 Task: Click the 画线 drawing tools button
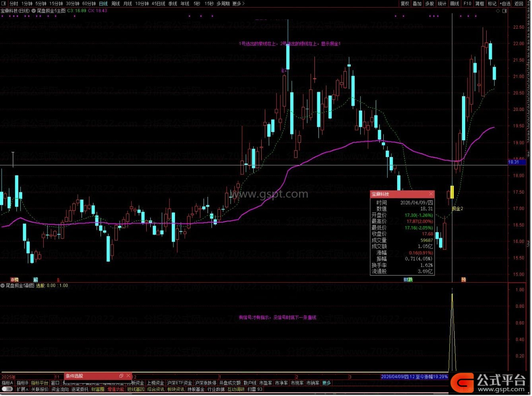pyautogui.click(x=454, y=4)
